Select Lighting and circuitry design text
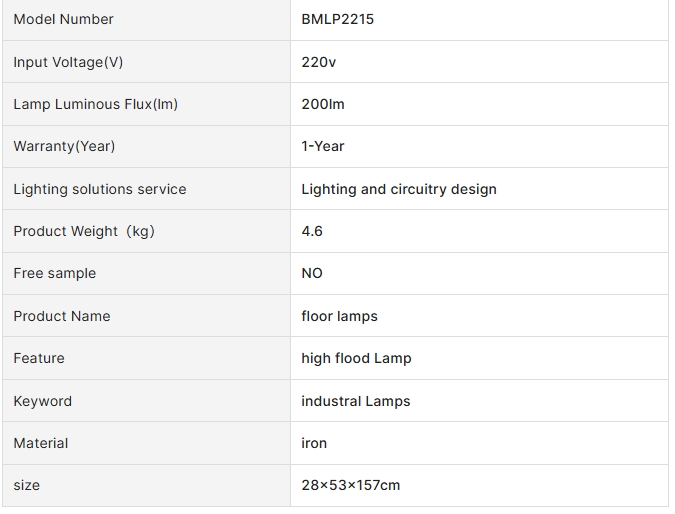675x514 pixels. 399,189
